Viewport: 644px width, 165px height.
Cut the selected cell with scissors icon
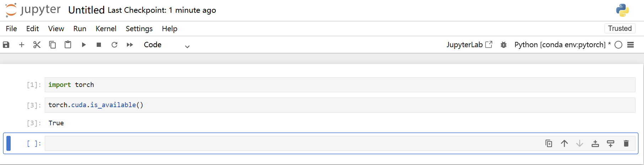point(37,45)
